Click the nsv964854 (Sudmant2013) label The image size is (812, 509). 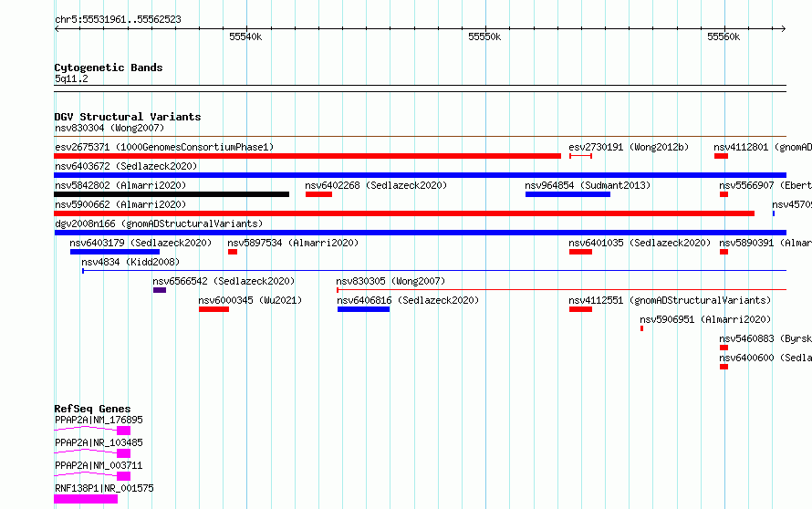(588, 185)
